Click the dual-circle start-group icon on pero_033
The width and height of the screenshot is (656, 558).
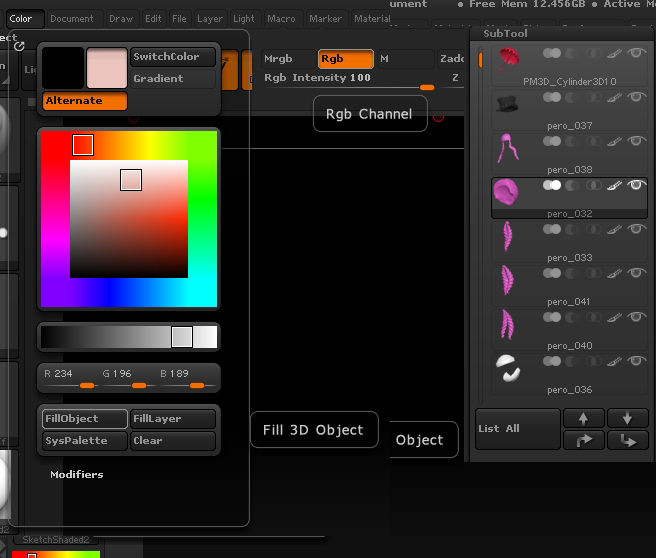552,229
